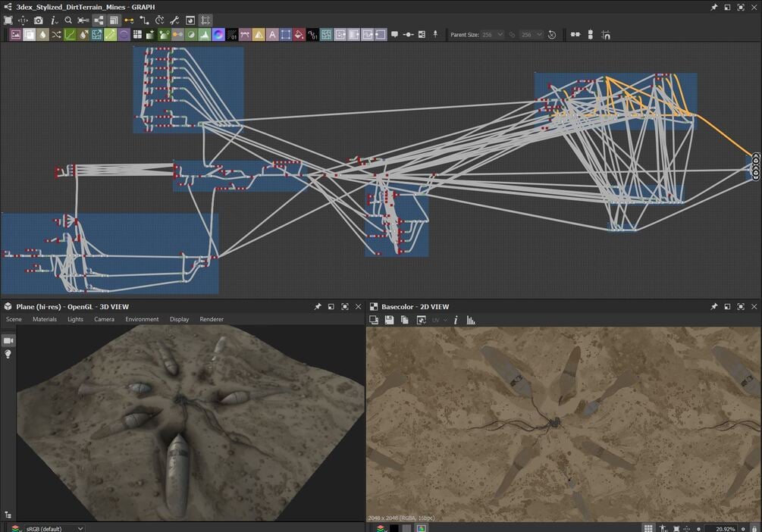
Task: Open the Renderer menu in 3D view
Action: (212, 319)
